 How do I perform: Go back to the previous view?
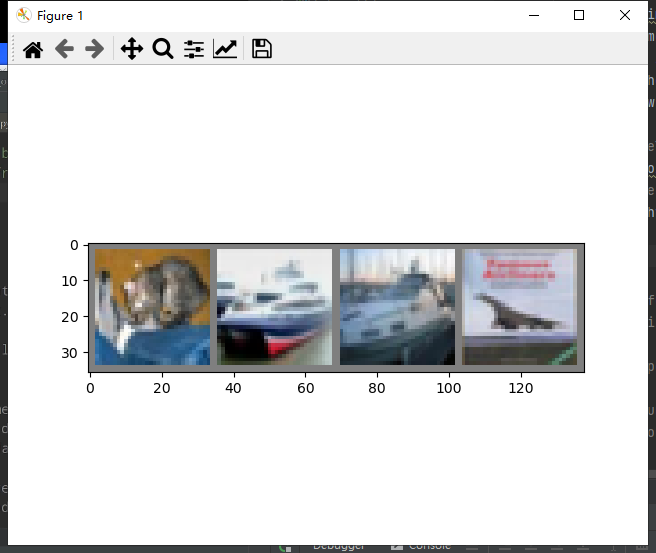[x=64, y=49]
